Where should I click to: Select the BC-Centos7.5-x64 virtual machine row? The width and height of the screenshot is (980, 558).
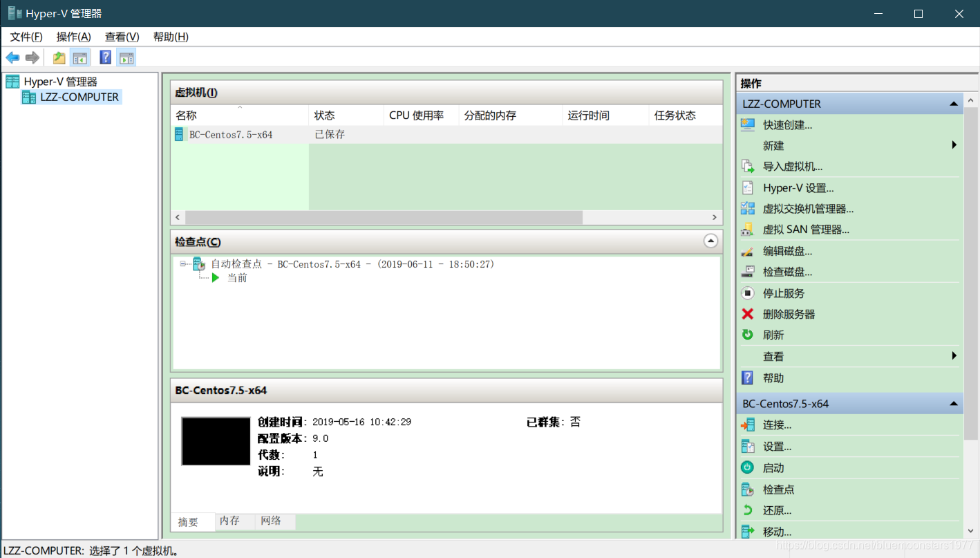pos(446,135)
